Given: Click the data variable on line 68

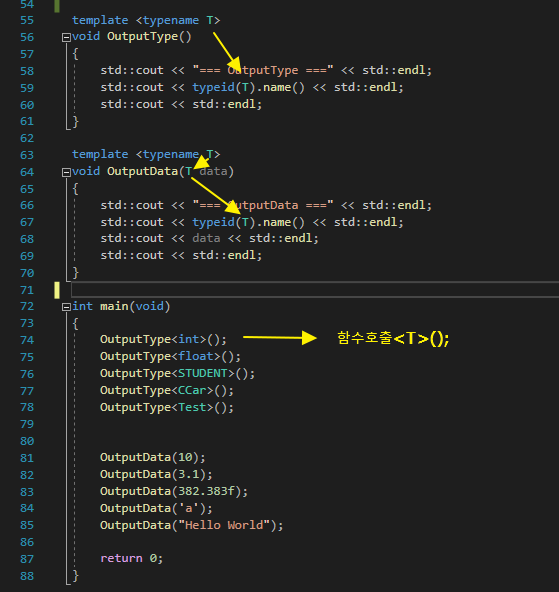Looking at the screenshot, I should point(206,238).
